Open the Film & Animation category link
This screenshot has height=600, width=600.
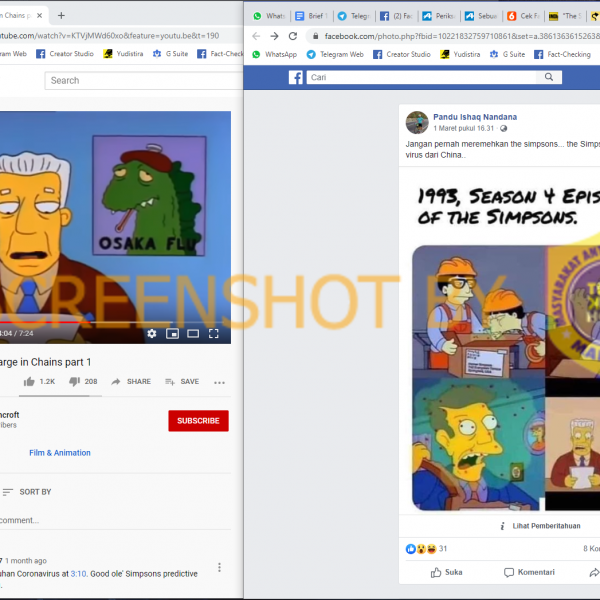60,453
